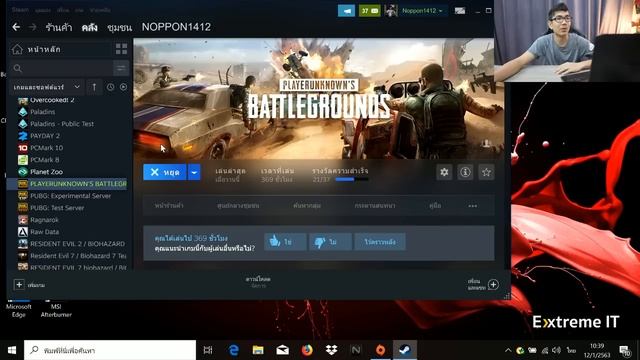Add game to favorites star icon
Viewport: 640px width, 360px height.
[487, 172]
